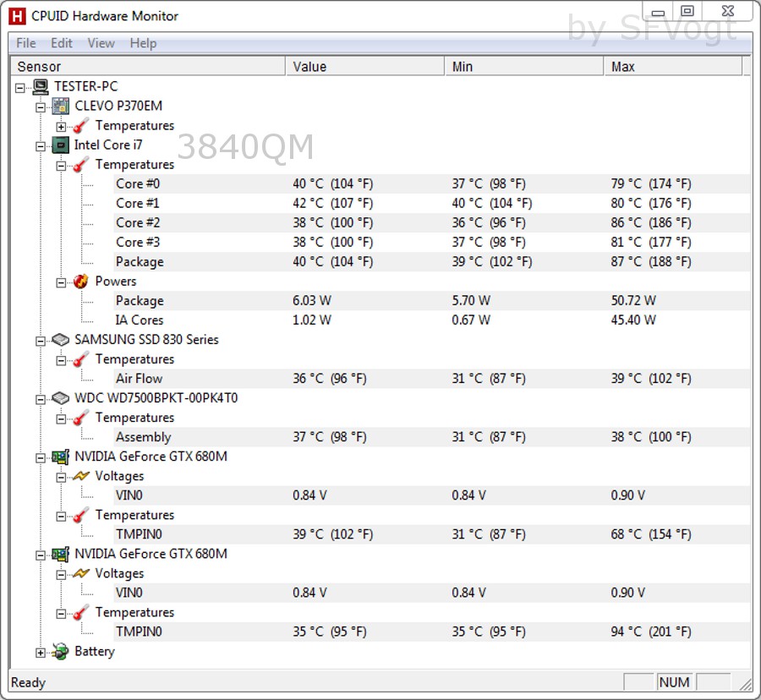Select the Core #3 temperature row
Viewport: 761px width, 700px height.
pyautogui.click(x=432, y=242)
